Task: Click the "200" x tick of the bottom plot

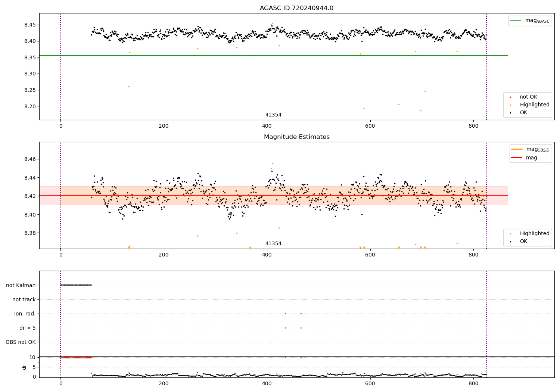Action: coord(164,383)
